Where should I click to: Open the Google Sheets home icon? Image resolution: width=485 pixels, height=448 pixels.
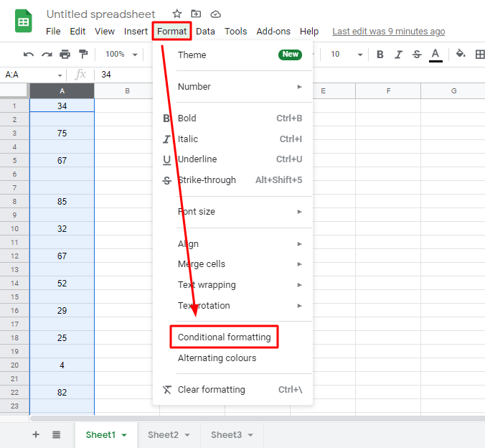pyautogui.click(x=23, y=22)
